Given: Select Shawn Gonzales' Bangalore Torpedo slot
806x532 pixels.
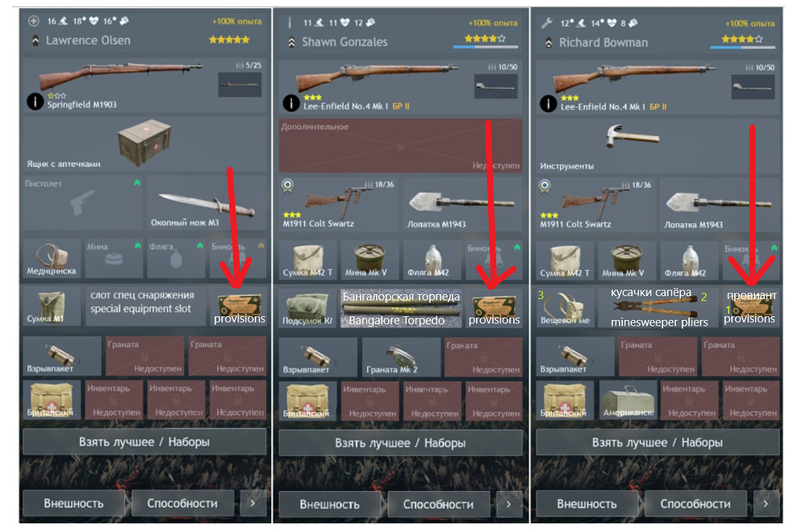Looking at the screenshot, I should tap(401, 308).
